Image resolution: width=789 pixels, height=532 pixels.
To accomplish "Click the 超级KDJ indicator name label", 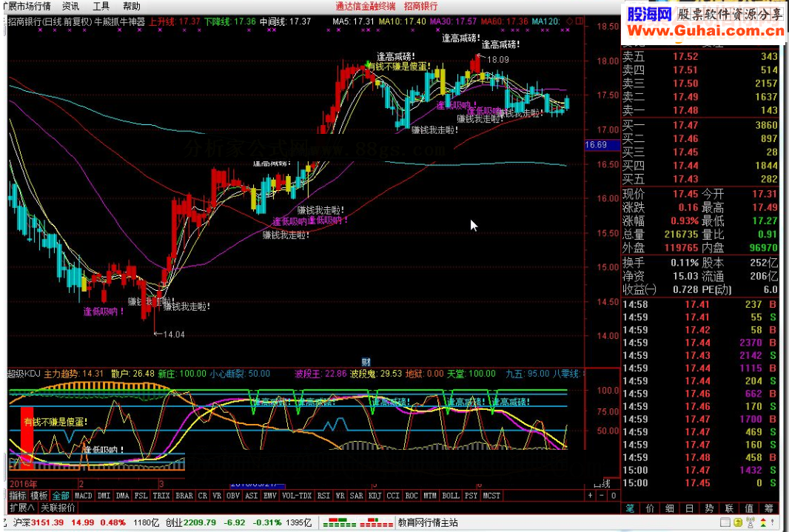I will 24,374.
